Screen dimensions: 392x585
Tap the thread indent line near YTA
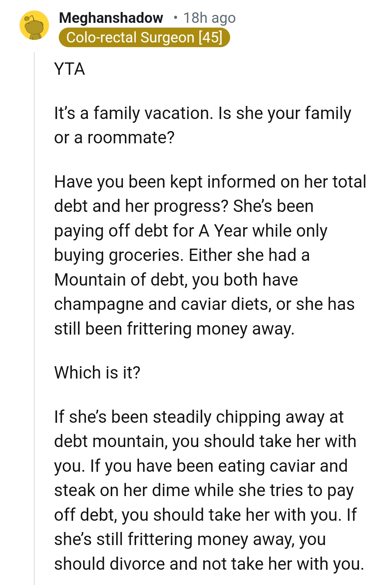point(34,68)
